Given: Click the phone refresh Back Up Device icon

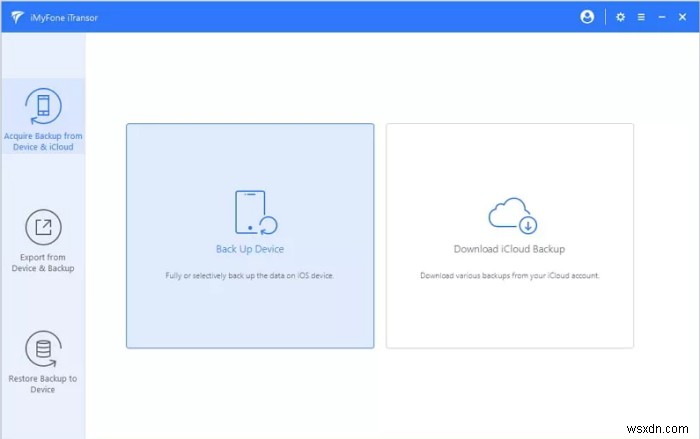Looking at the screenshot, I should (x=256, y=213).
